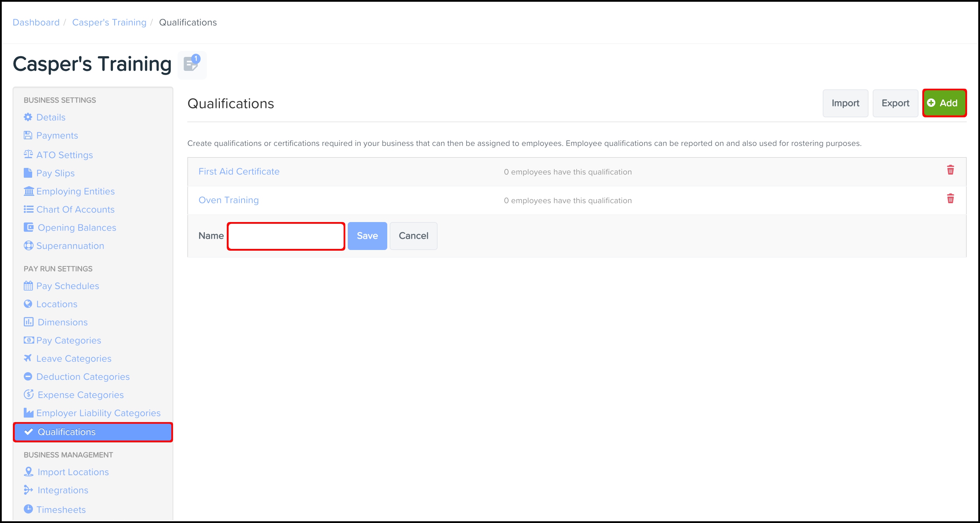Image resolution: width=980 pixels, height=523 pixels.
Task: Click the clock icon next to Timesheets
Action: click(28, 509)
